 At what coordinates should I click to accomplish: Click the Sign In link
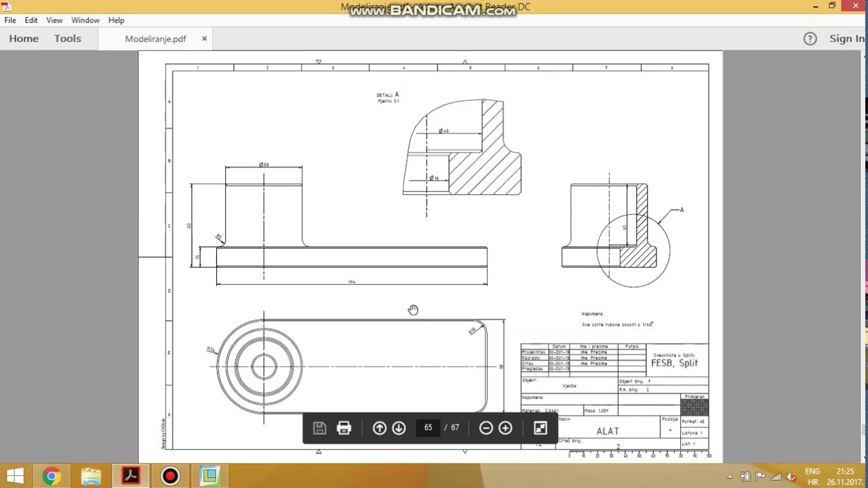(847, 39)
